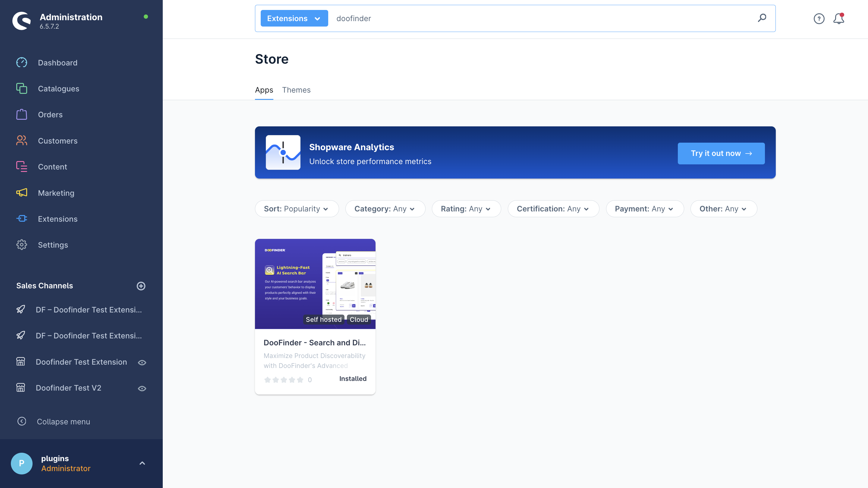The height and width of the screenshot is (488, 868).
Task: Click storefront icon of Doofinder Test Extension
Action: click(21, 362)
